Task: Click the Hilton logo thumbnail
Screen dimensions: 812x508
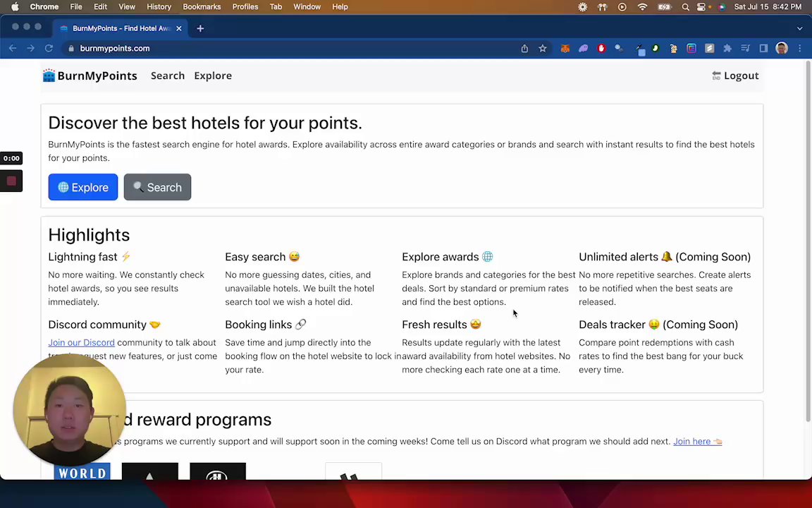Action: click(218, 471)
